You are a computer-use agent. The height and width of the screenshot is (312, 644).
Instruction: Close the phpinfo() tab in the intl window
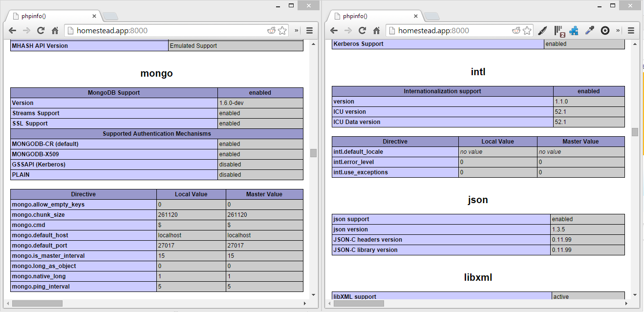(x=416, y=16)
